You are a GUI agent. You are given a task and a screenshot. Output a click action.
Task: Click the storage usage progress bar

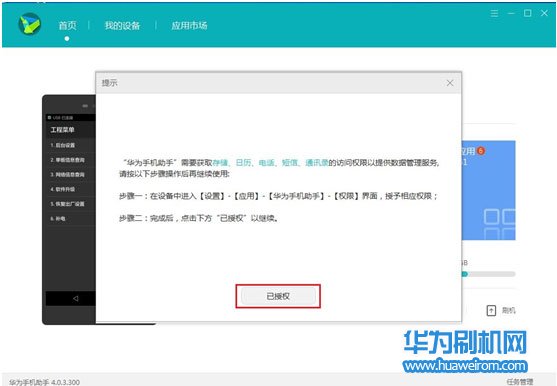click(x=488, y=274)
